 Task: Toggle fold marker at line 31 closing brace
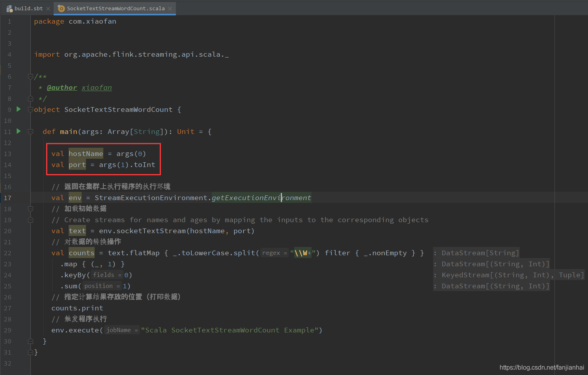click(30, 352)
